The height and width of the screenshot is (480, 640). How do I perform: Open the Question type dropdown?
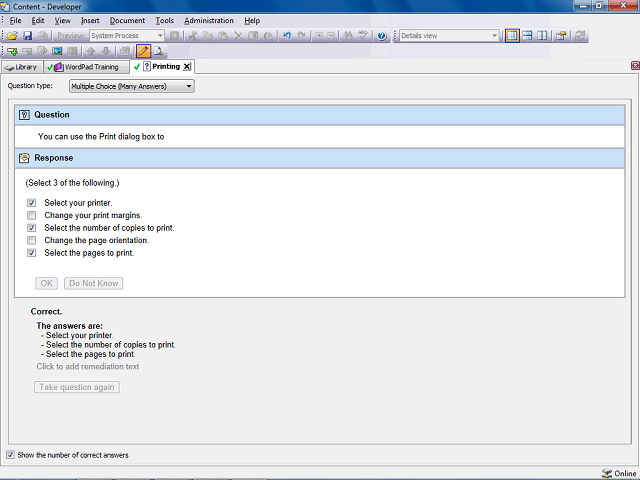coord(131,86)
